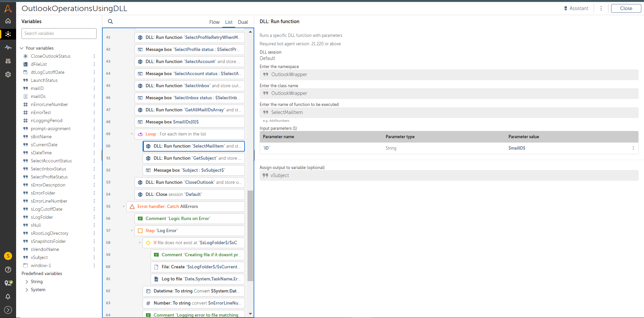644x318 pixels.
Task: Open the Home icon in left sidebar
Action: tap(8, 21)
